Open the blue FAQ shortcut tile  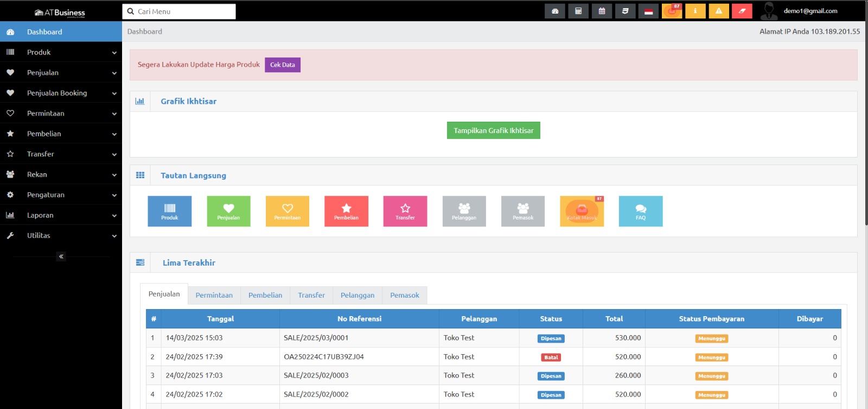[641, 211]
